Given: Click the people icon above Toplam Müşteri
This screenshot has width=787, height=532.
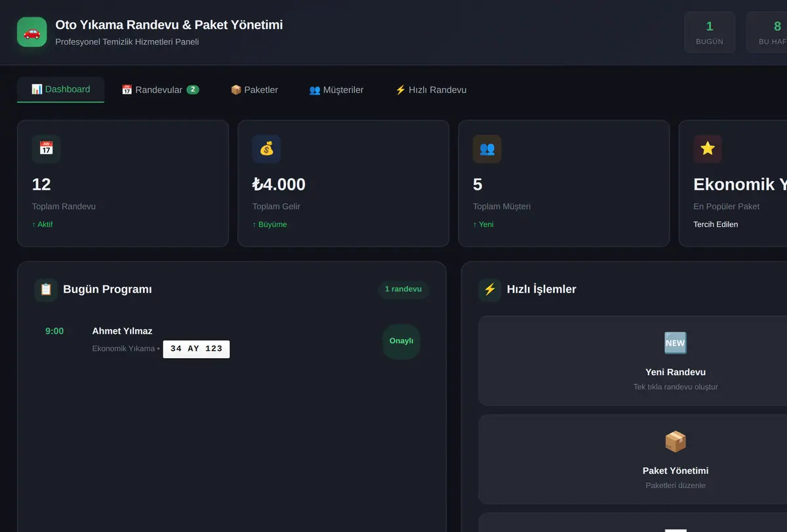Looking at the screenshot, I should coord(487,149).
